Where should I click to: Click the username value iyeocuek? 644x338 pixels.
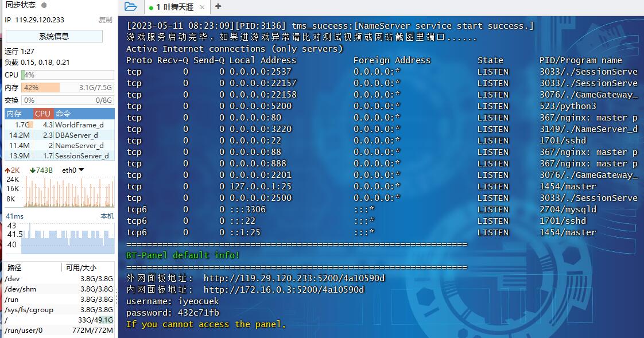click(x=199, y=301)
